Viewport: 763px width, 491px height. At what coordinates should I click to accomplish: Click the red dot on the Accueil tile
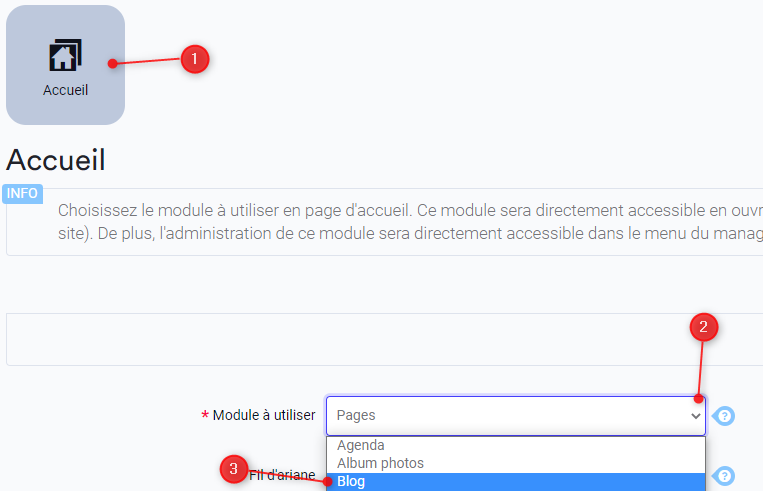point(112,64)
